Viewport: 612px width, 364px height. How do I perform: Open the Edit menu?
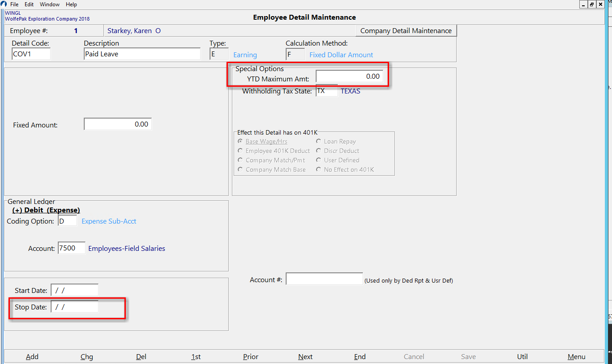coord(29,4)
